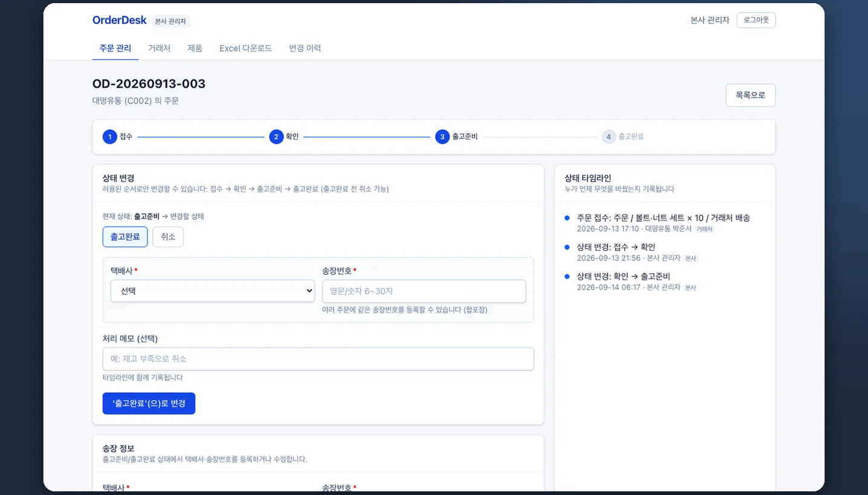Focus the 송장번호 input field

(424, 291)
